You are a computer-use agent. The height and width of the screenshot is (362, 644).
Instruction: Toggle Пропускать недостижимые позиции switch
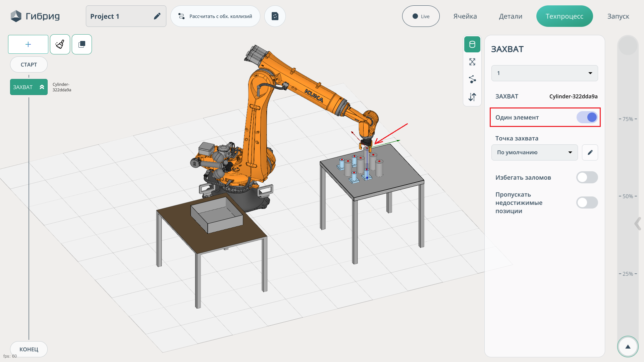(587, 202)
